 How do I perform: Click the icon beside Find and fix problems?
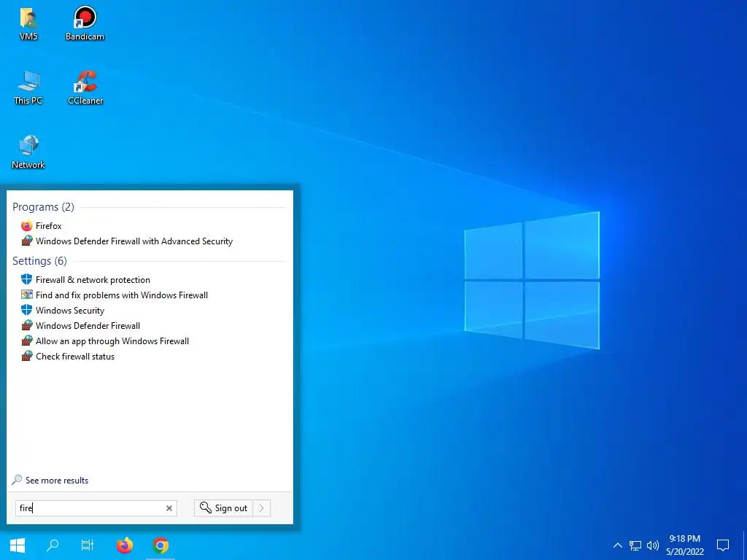(27, 295)
